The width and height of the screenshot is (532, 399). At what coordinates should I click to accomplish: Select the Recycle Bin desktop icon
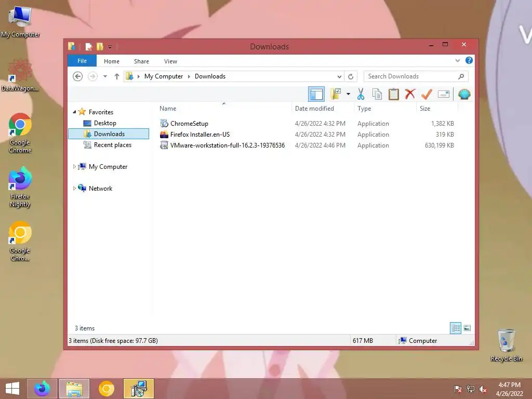point(506,345)
